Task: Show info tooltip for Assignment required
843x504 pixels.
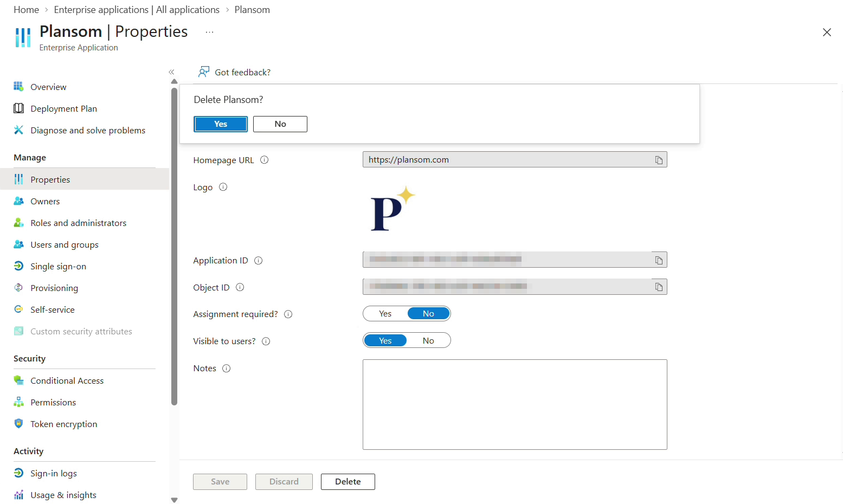Action: coord(288,314)
